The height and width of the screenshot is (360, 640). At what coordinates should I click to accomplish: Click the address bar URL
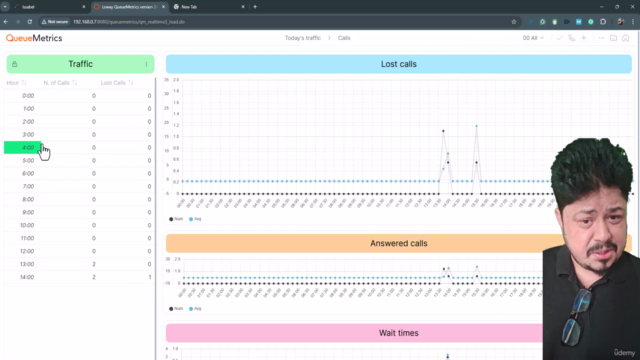coord(129,22)
